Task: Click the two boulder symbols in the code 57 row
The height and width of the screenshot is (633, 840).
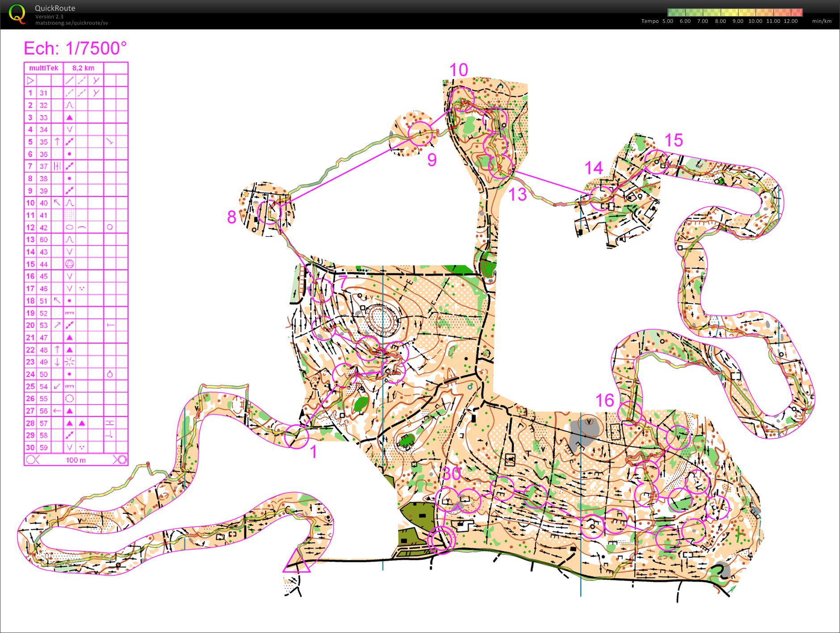Action: click(x=76, y=423)
